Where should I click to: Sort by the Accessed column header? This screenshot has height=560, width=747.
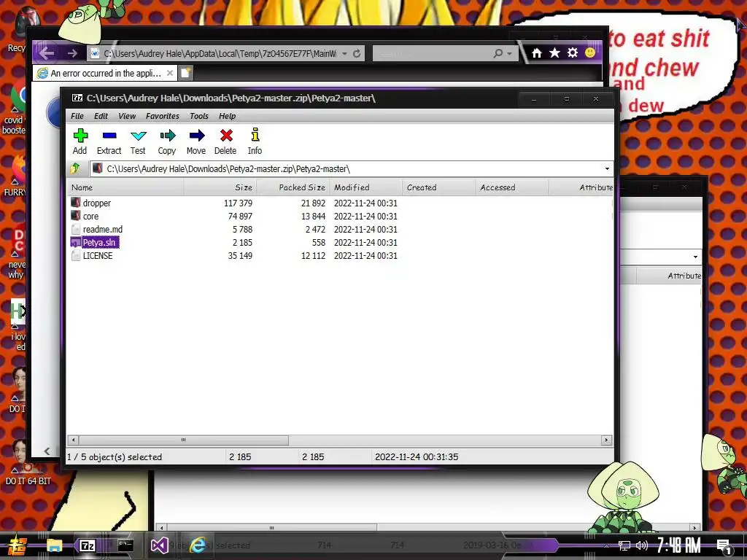511,187
